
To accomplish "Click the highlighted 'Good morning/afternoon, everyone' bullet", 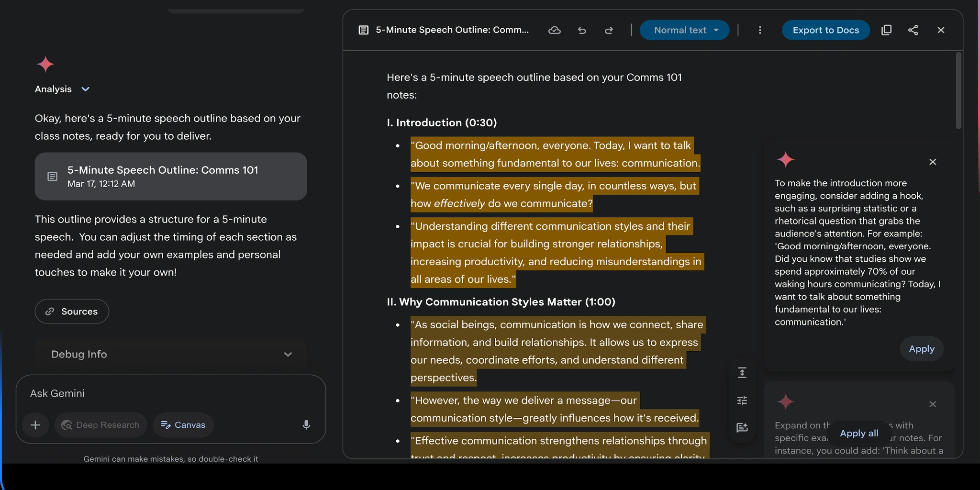I will pyautogui.click(x=555, y=154).
